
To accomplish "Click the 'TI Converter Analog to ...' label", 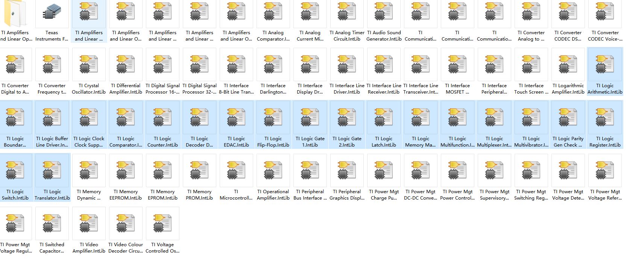I will (531, 36).
